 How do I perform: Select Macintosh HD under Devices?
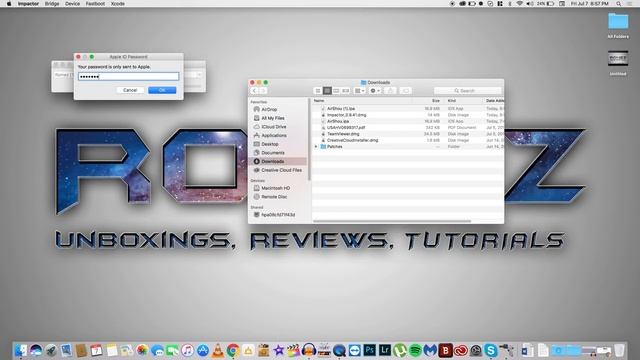pyautogui.click(x=276, y=188)
